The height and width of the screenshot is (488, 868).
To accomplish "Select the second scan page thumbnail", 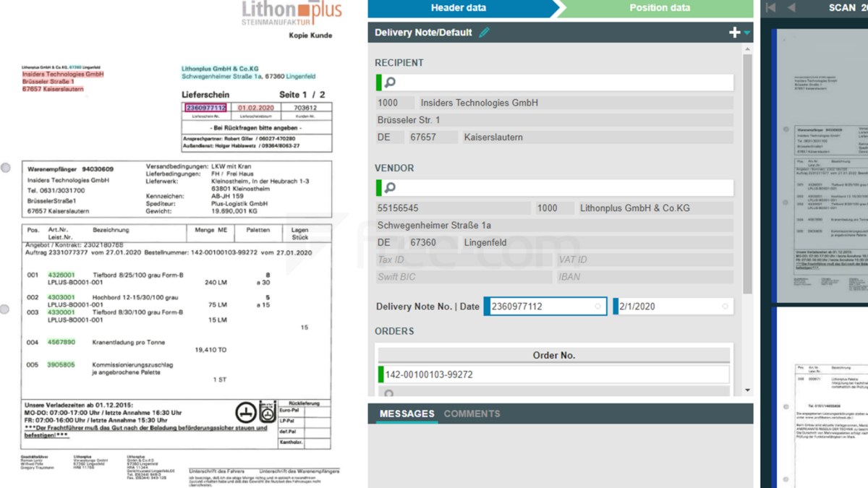I will click(x=821, y=398).
